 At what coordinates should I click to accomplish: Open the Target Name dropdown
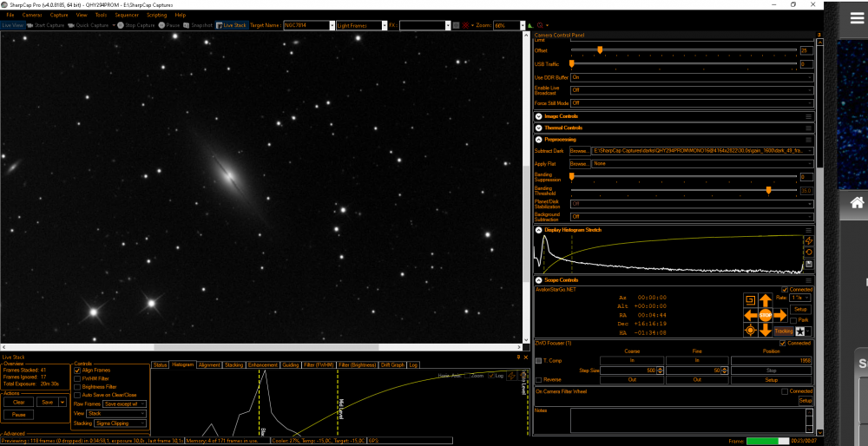(x=332, y=25)
